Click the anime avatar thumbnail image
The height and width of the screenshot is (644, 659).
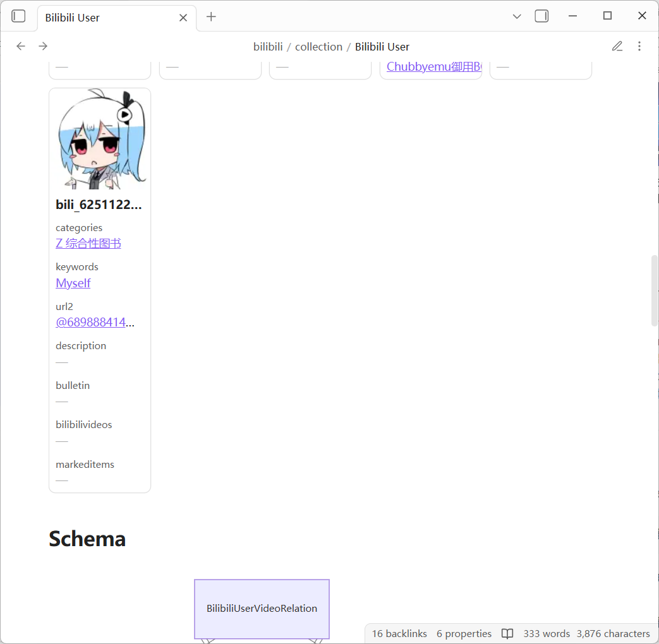click(x=100, y=140)
